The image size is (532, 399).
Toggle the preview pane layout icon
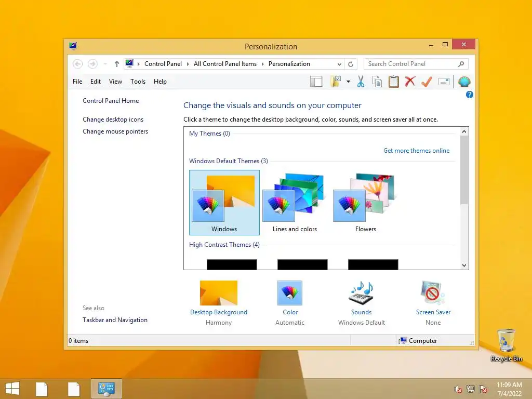(316, 82)
